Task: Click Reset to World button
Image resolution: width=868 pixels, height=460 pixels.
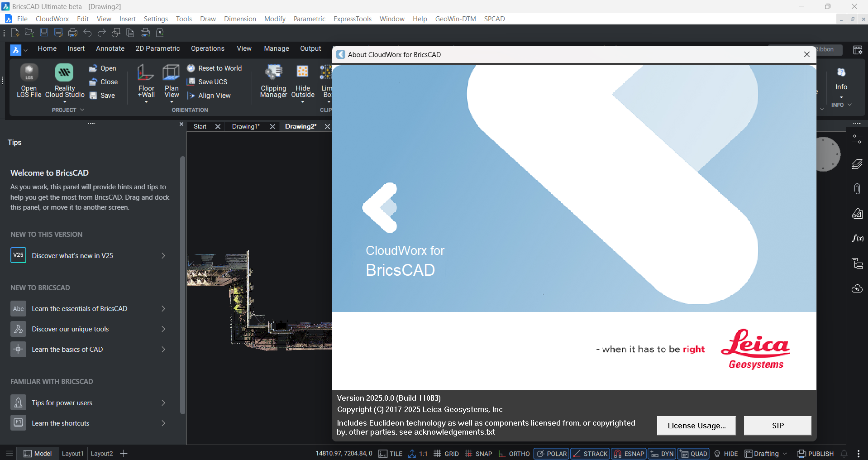Action: coord(215,68)
